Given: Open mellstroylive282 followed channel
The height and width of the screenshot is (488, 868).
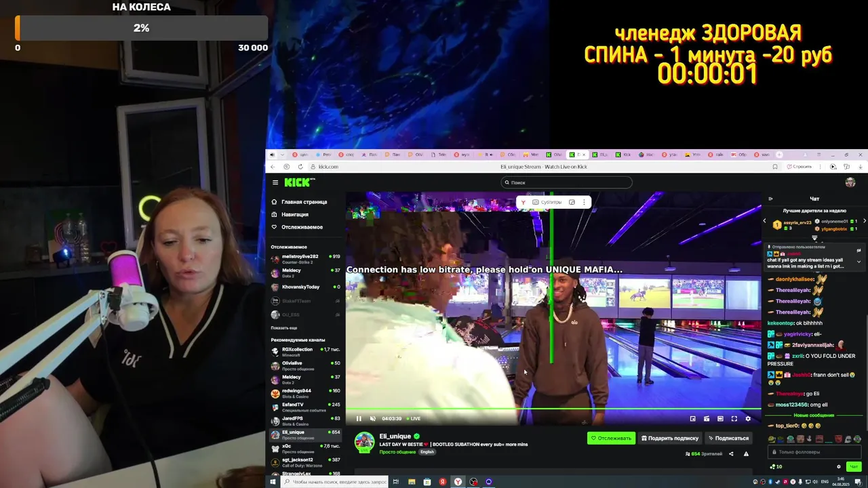Looking at the screenshot, I should 305,258.
